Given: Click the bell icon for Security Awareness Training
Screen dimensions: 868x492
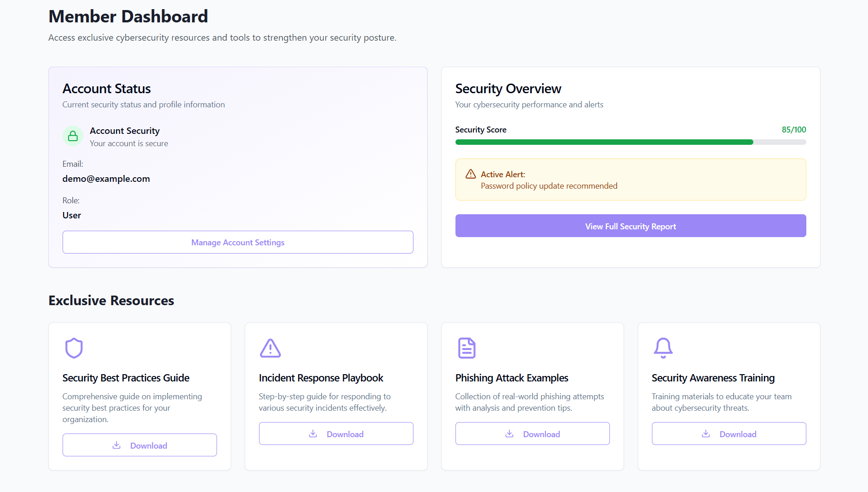Looking at the screenshot, I should point(663,348).
